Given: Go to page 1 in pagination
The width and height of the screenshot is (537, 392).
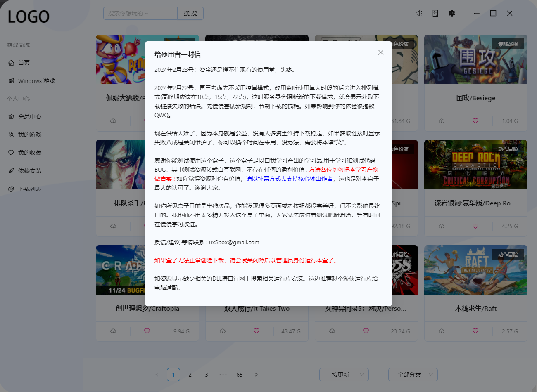Looking at the screenshot, I should click(x=173, y=375).
